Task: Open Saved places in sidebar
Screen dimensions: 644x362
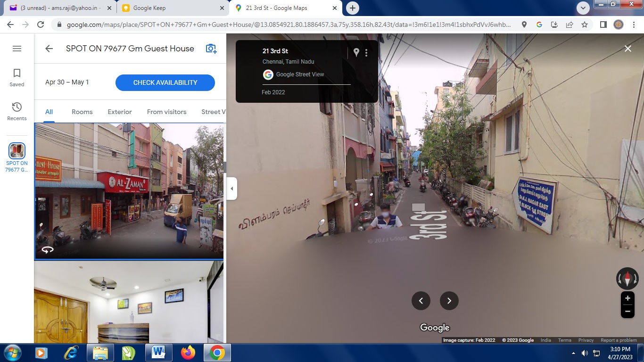Action: [x=17, y=77]
